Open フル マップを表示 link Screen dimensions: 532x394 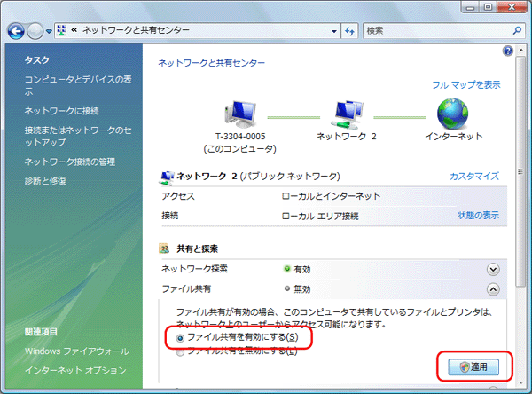pos(465,85)
